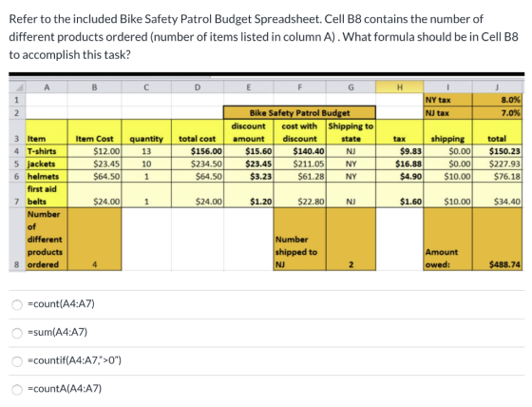Click the 'Item Cost' column heading cell
The height and width of the screenshot is (407, 532).
94,132
